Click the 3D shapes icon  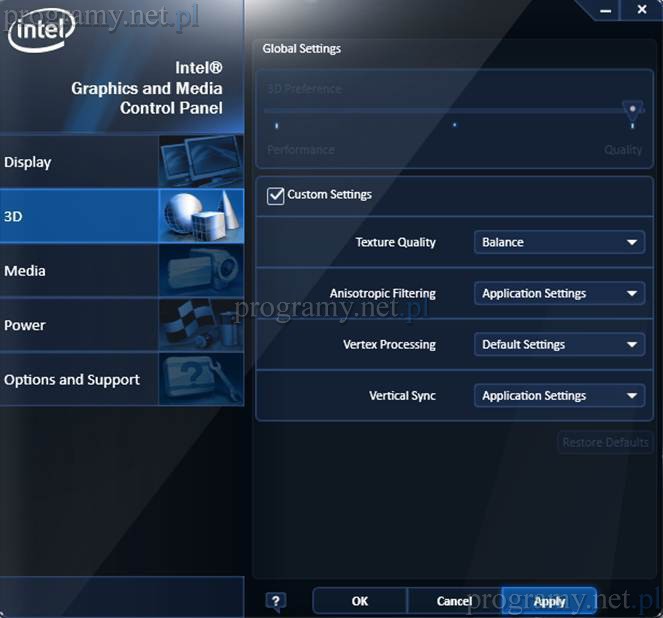point(200,215)
